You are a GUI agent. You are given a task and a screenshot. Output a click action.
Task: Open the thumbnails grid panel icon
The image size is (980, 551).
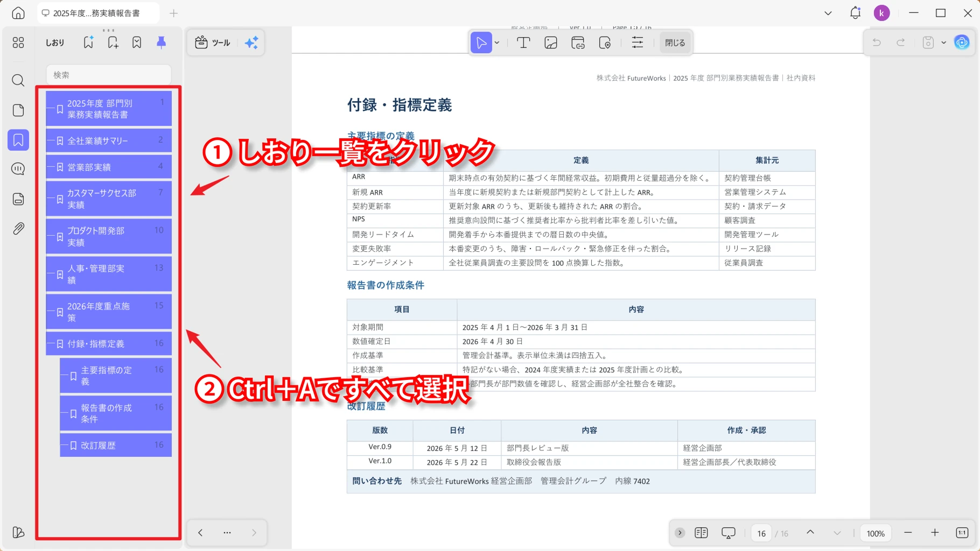coord(18,43)
